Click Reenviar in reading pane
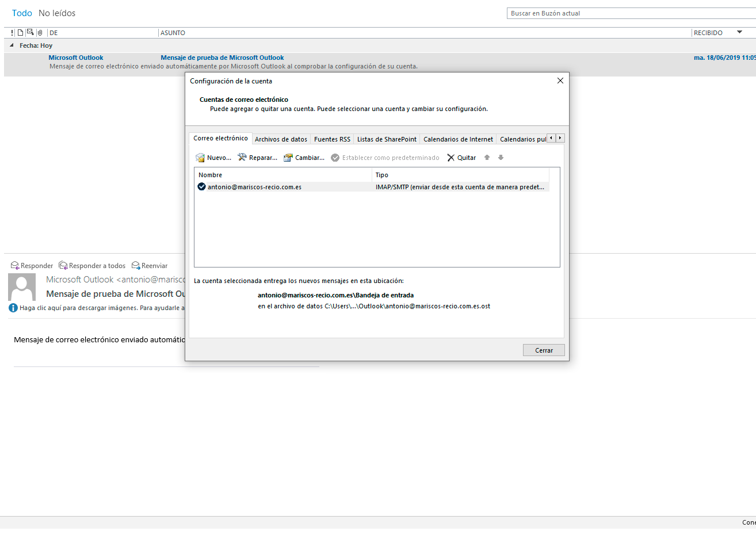Viewport: 756px width, 535px height. point(150,266)
